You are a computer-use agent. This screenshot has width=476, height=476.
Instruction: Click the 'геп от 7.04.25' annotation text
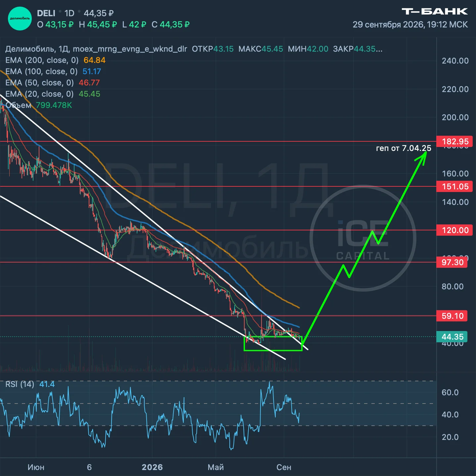(404, 148)
